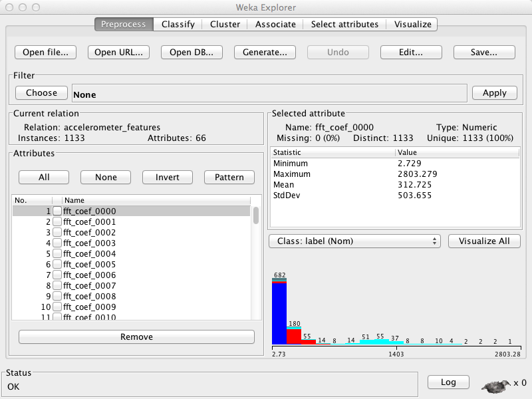The width and height of the screenshot is (532, 399).
Task: Open the Log button
Action: pos(448,382)
